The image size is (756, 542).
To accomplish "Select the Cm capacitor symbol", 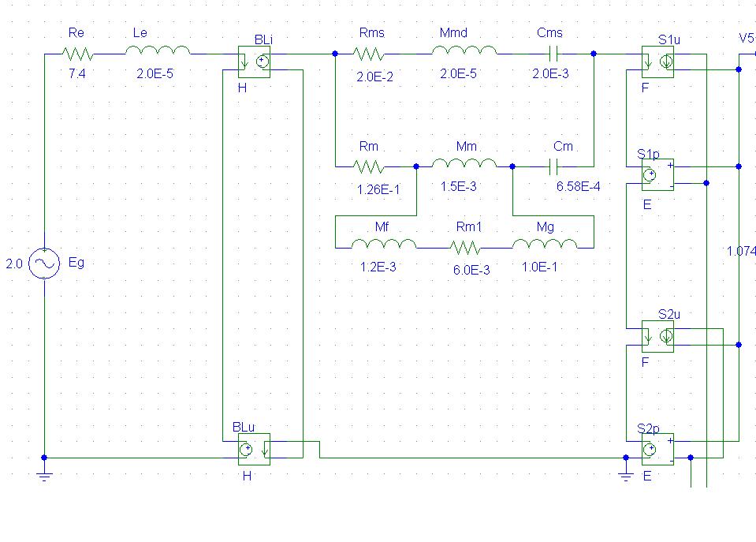I will point(552,166).
